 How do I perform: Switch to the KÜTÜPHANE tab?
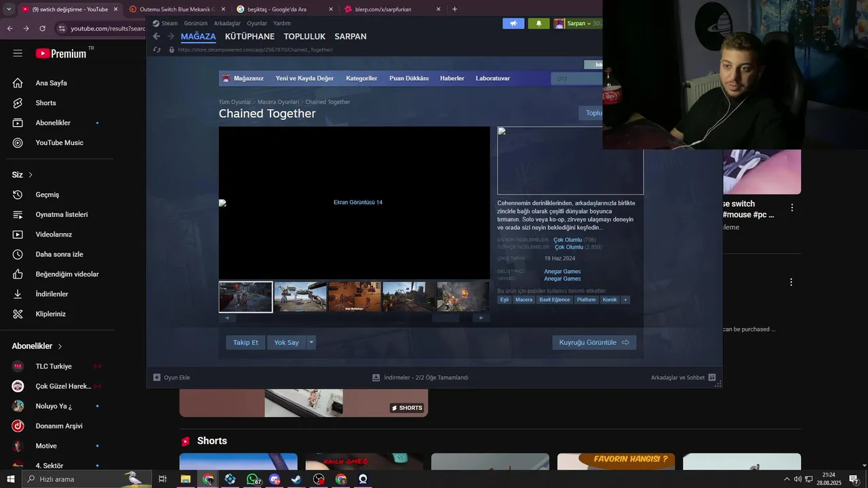[x=250, y=37]
